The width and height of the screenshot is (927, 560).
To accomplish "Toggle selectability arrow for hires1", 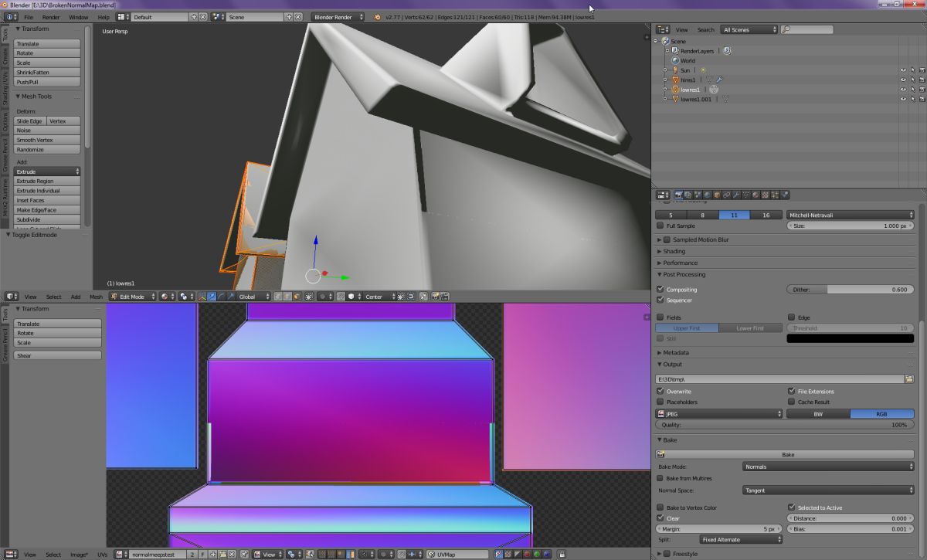I will click(912, 80).
